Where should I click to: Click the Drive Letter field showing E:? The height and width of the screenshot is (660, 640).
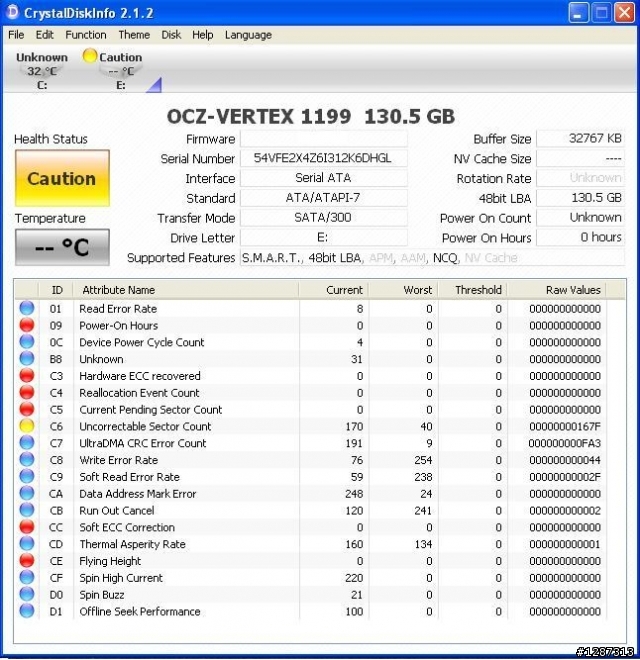pos(323,237)
